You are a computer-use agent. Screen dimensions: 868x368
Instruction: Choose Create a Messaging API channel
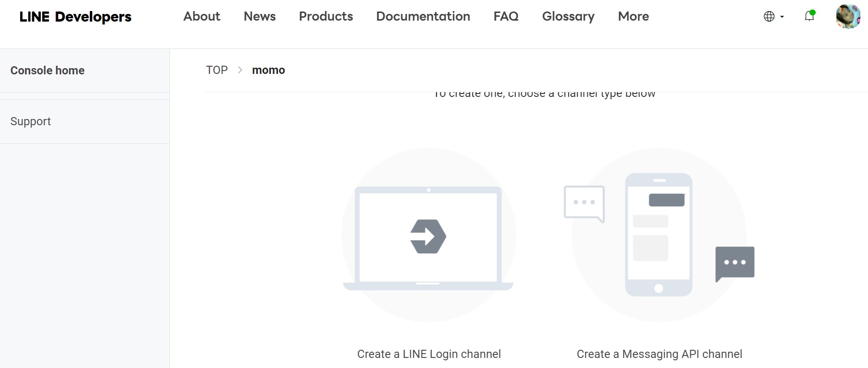pyautogui.click(x=659, y=354)
